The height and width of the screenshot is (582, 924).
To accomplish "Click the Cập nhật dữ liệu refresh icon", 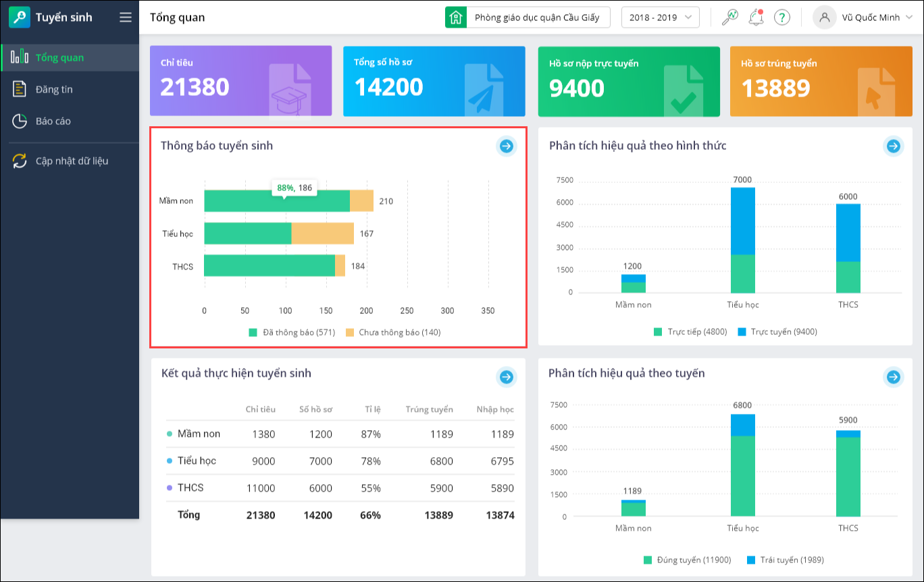I will (x=20, y=161).
